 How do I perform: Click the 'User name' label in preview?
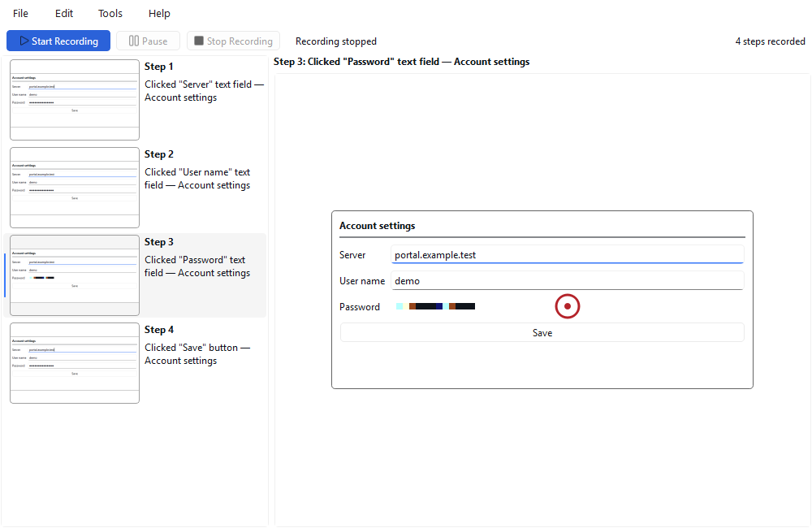pos(362,281)
